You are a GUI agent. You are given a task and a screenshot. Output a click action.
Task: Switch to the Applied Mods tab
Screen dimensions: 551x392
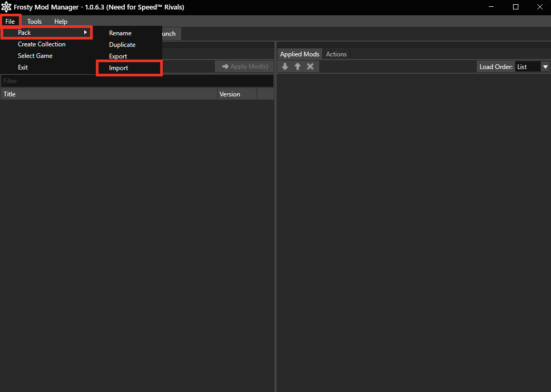click(x=300, y=54)
